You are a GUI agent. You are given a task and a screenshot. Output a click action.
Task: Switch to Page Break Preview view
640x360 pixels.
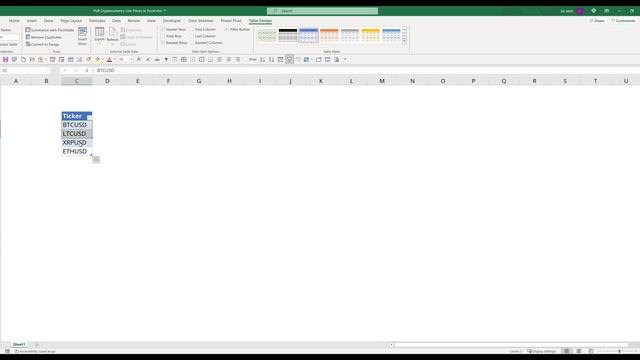[591, 351]
